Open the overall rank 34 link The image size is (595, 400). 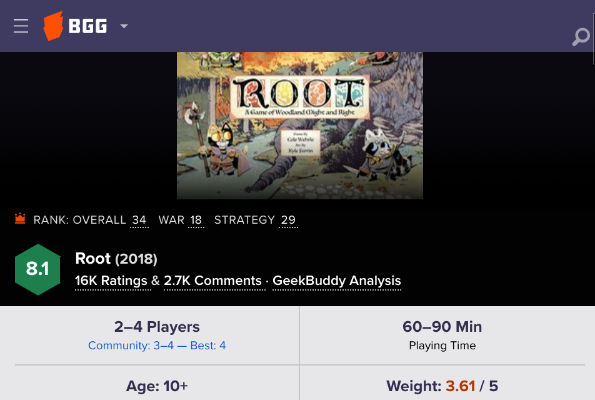tap(139, 220)
